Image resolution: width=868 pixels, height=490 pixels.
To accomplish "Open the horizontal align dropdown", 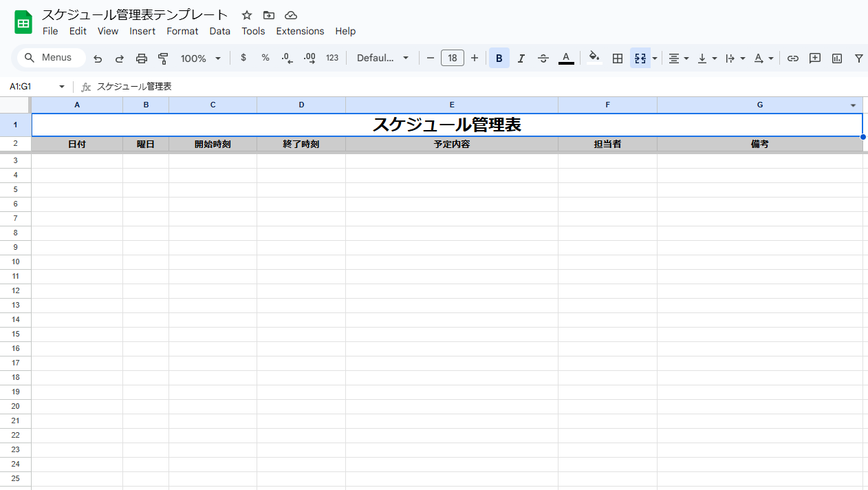I will [x=678, y=58].
